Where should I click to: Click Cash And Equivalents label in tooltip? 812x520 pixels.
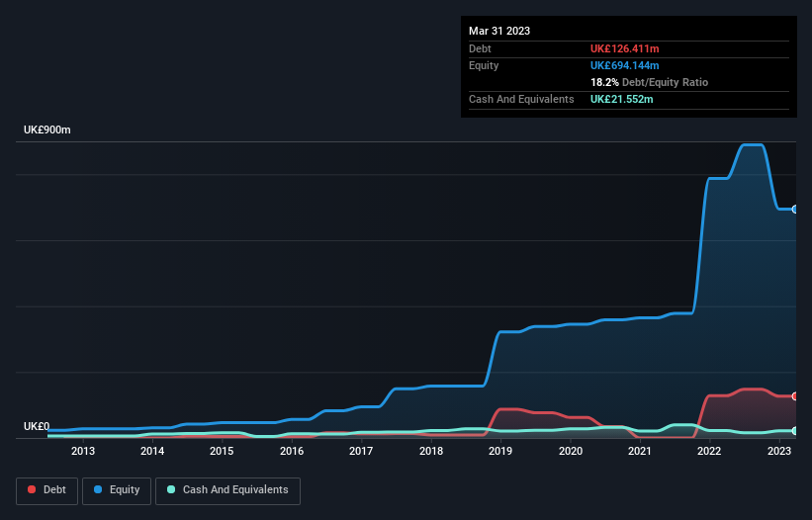pyautogui.click(x=521, y=99)
